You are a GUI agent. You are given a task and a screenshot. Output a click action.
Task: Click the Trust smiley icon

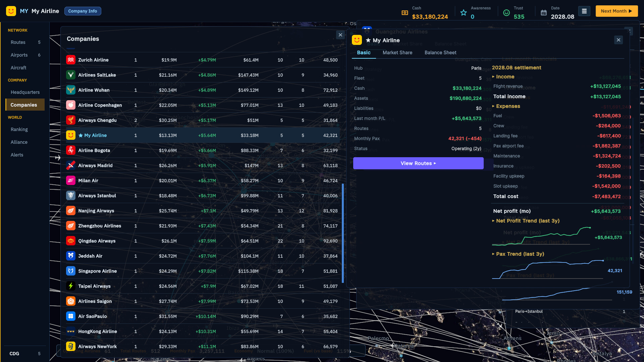(x=506, y=13)
